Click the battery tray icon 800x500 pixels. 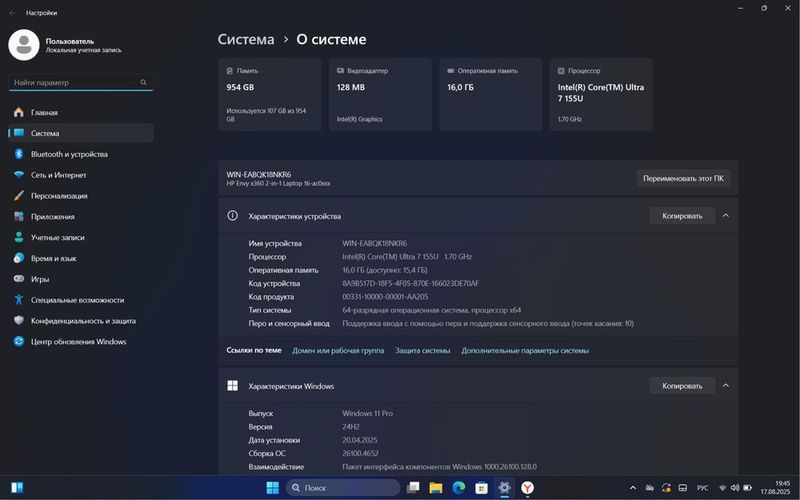point(747,488)
